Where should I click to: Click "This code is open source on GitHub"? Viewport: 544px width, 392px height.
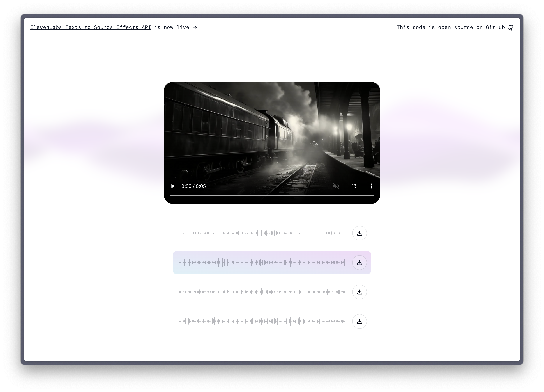click(451, 27)
